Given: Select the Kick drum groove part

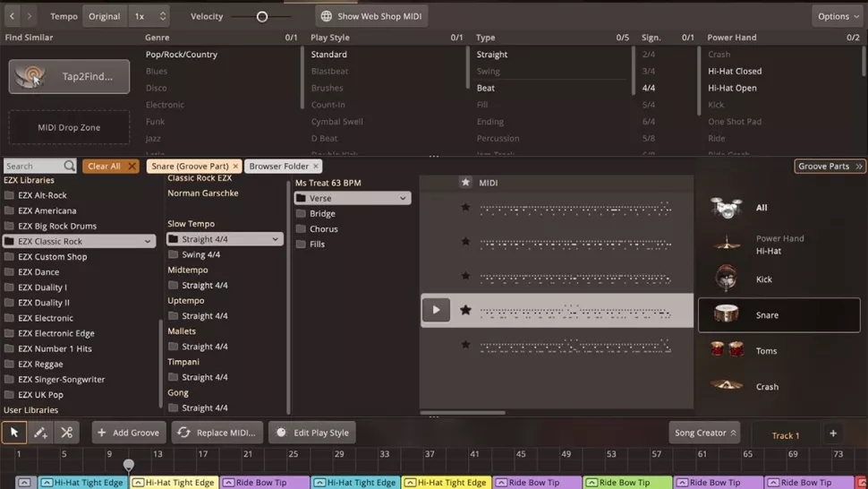Looking at the screenshot, I should [763, 279].
